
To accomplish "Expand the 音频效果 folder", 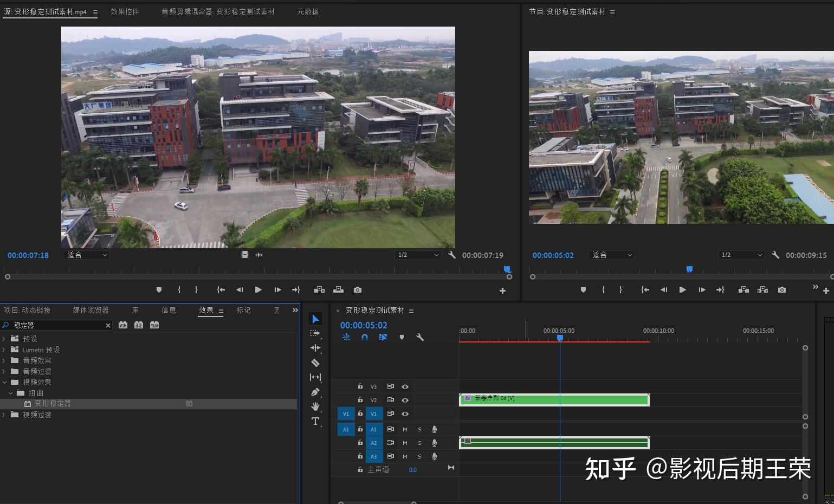I will tap(4, 360).
